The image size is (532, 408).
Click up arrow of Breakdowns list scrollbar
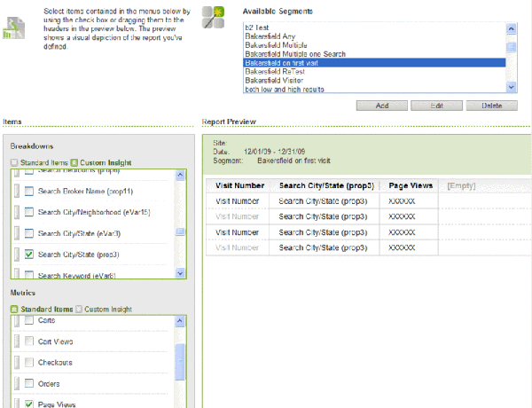pyautogui.click(x=180, y=175)
